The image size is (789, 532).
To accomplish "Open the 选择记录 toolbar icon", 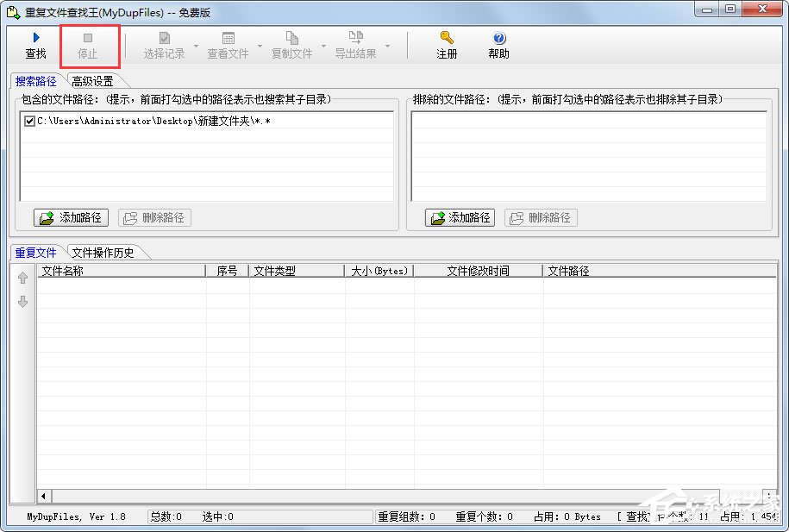I will [164, 38].
